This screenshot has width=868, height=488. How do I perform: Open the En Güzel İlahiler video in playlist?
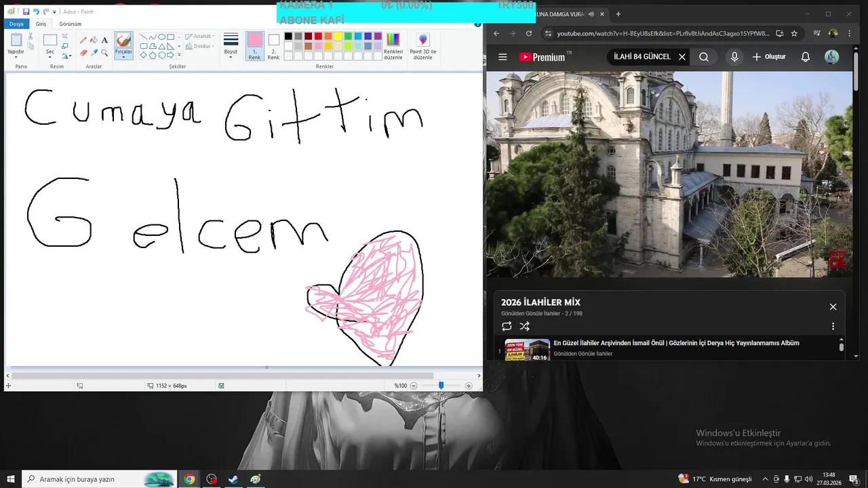677,343
